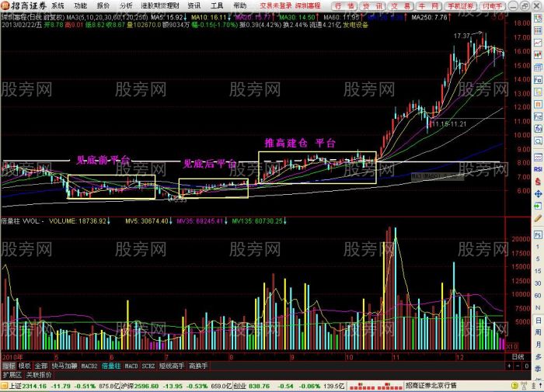Click the red dollar sign icon
This screenshot has width=544, height=392.
point(538,182)
